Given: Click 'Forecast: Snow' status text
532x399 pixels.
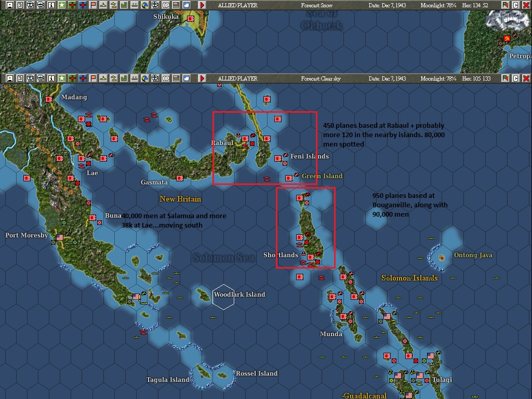Looking at the screenshot, I should click(316, 5).
